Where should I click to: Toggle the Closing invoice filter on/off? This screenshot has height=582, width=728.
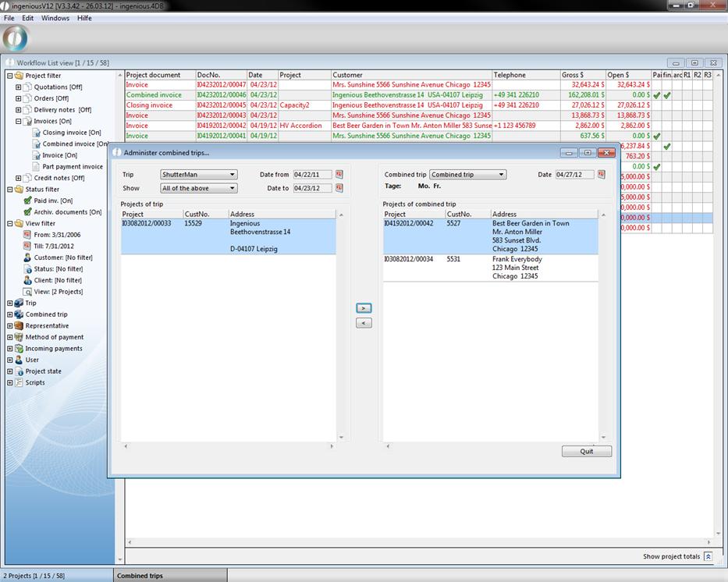(36, 133)
